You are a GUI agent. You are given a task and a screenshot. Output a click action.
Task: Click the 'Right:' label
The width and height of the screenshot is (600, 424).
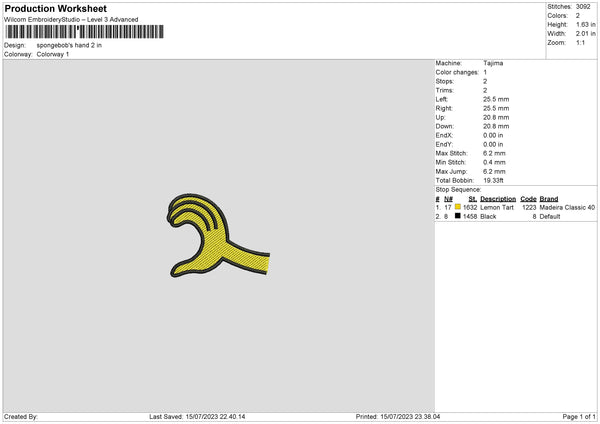(x=444, y=108)
